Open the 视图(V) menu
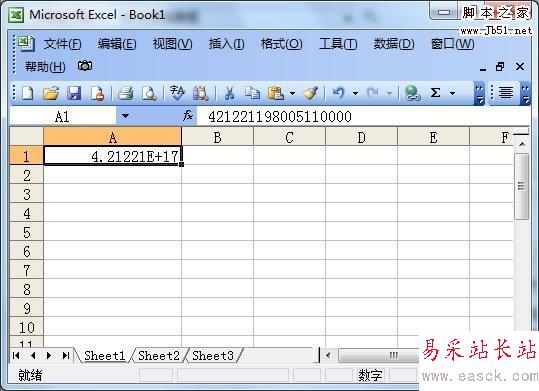This screenshot has height=391, width=539. (x=173, y=44)
